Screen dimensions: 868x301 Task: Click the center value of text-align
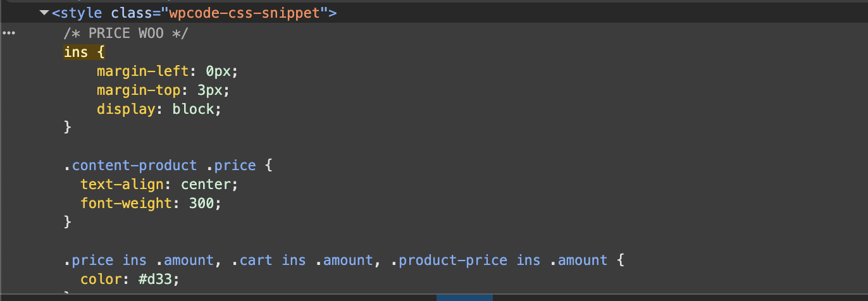click(206, 185)
